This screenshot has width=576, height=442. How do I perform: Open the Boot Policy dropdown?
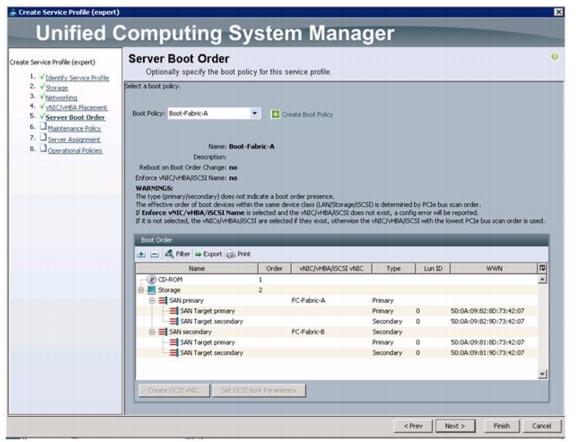(x=255, y=113)
